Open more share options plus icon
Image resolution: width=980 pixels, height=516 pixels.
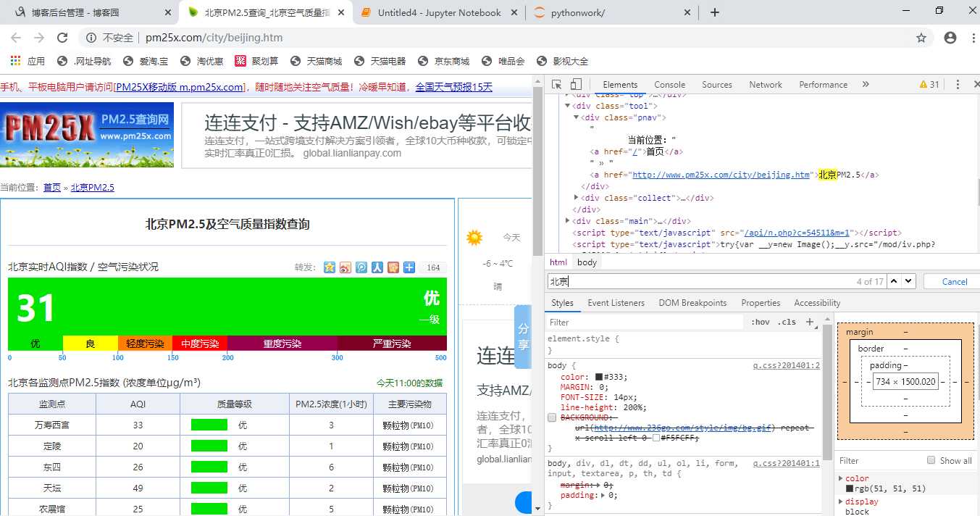point(409,267)
